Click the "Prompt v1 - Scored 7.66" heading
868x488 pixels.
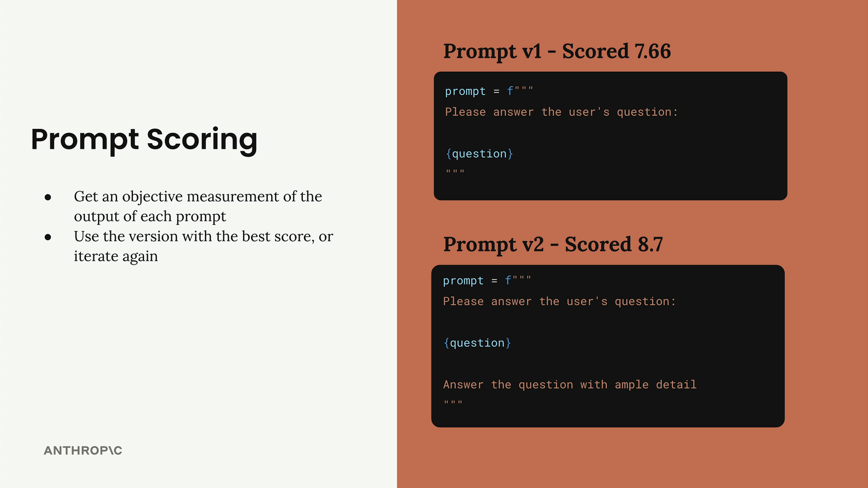click(x=557, y=51)
